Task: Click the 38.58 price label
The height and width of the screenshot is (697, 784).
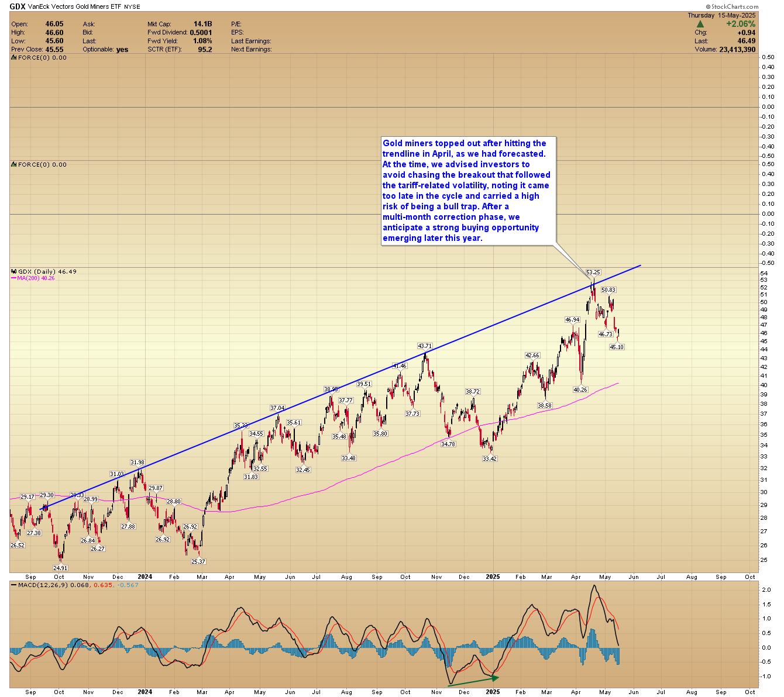Action: [545, 406]
